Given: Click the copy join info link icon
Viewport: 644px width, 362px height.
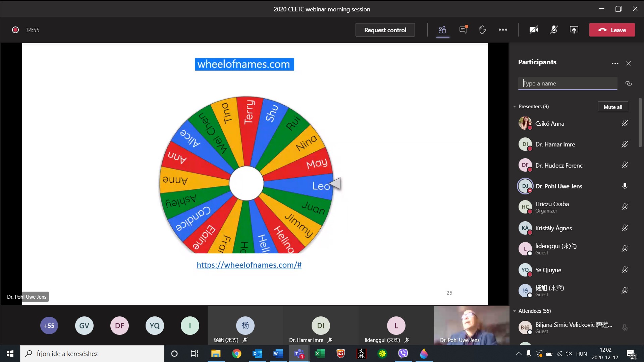Looking at the screenshot, I should [x=629, y=83].
